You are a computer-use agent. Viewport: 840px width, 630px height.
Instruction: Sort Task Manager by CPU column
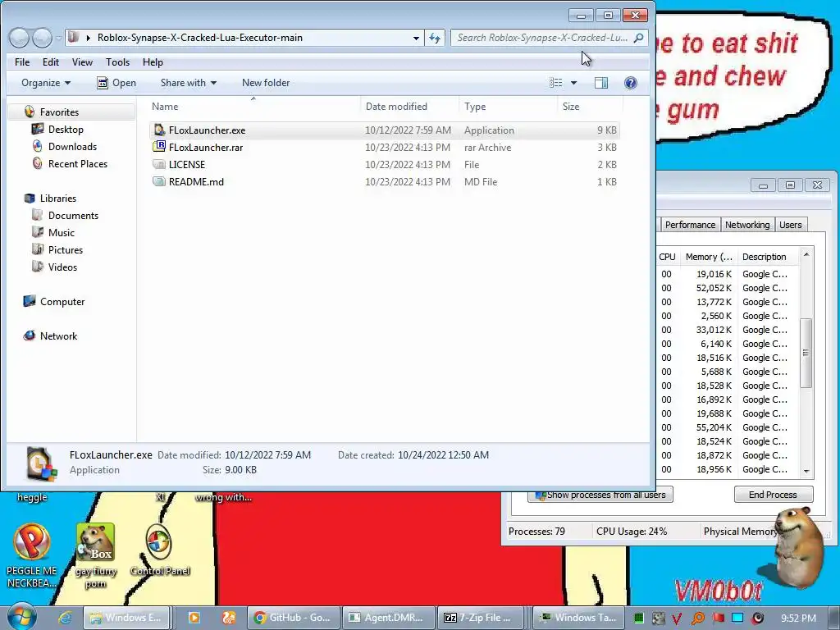(668, 257)
